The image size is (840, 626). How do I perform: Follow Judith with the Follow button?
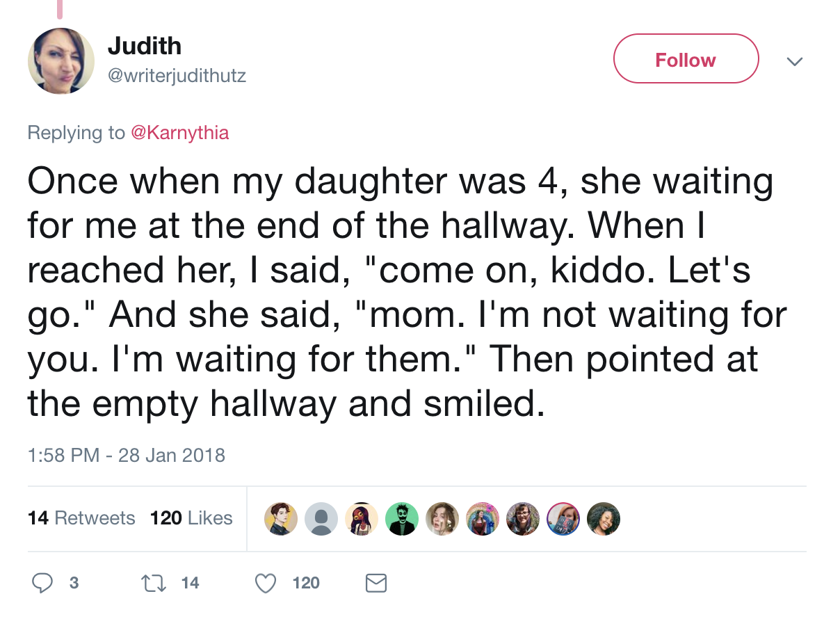click(685, 60)
